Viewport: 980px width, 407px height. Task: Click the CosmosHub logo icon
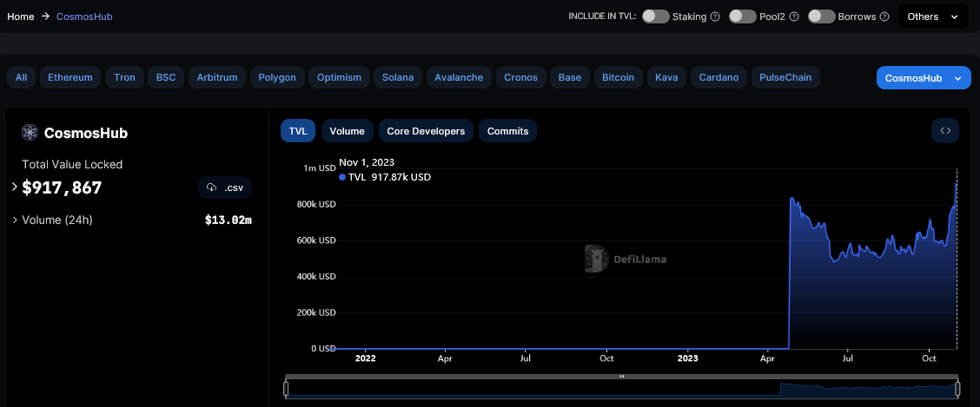coord(30,133)
